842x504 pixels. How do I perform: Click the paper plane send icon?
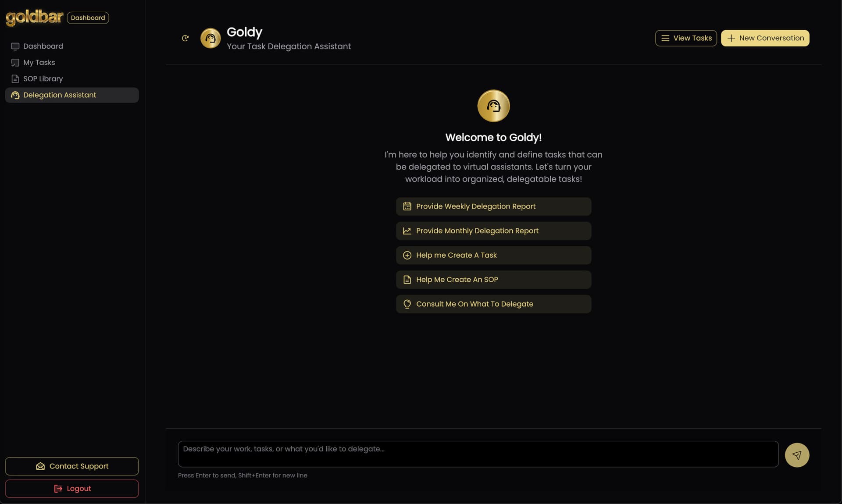[797, 455]
